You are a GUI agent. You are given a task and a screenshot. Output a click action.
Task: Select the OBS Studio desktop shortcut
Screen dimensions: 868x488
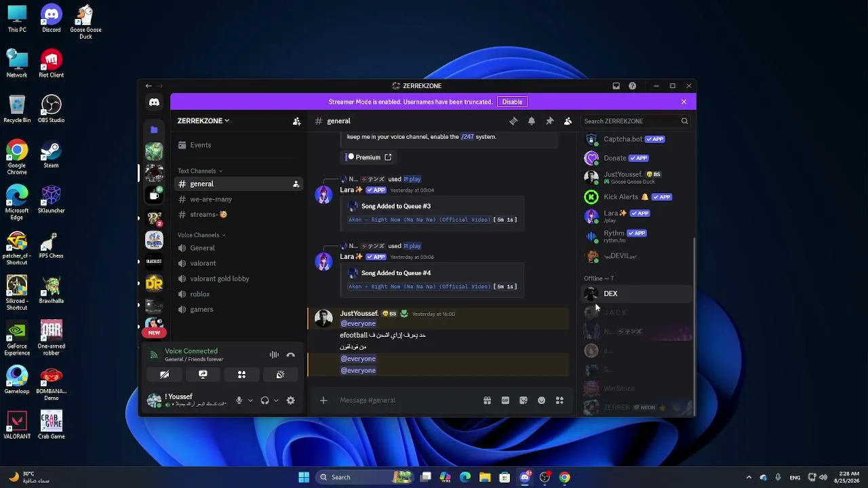click(51, 108)
